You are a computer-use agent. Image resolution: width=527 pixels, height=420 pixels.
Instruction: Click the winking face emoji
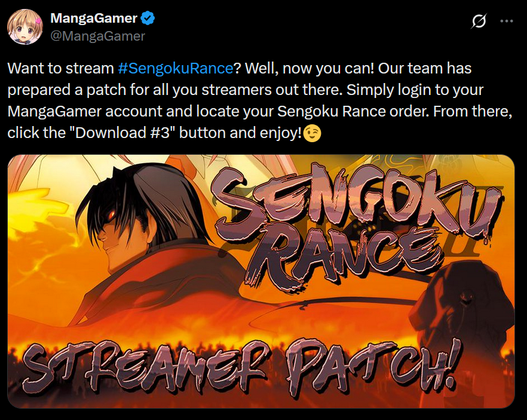312,133
